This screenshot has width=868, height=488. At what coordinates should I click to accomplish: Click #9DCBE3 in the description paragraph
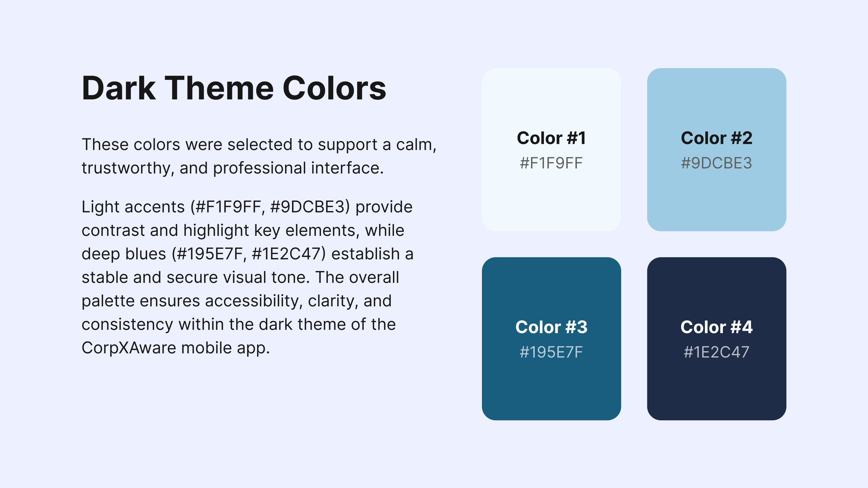point(307,207)
